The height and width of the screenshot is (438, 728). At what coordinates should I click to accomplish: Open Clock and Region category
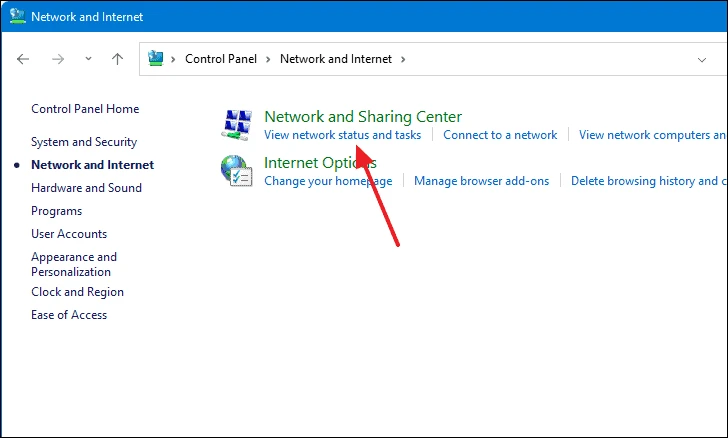tap(78, 292)
